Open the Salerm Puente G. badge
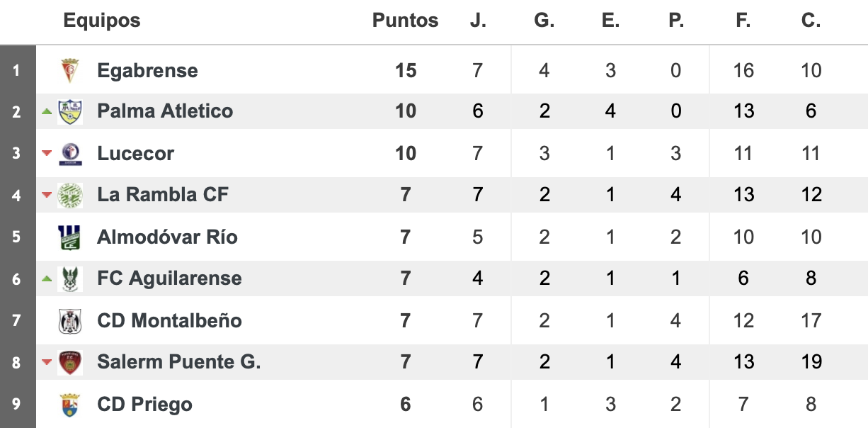 tap(70, 362)
